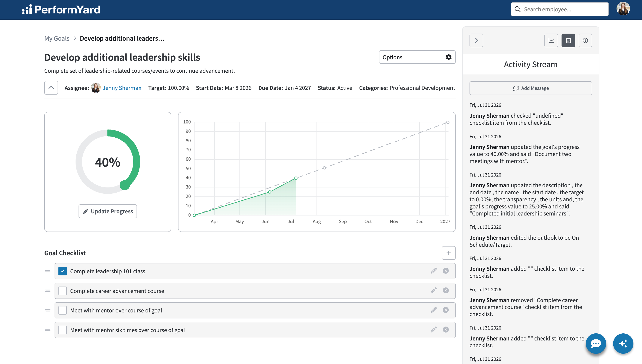Remove the career advancement course item
Image resolution: width=642 pixels, height=364 pixels.
(446, 291)
